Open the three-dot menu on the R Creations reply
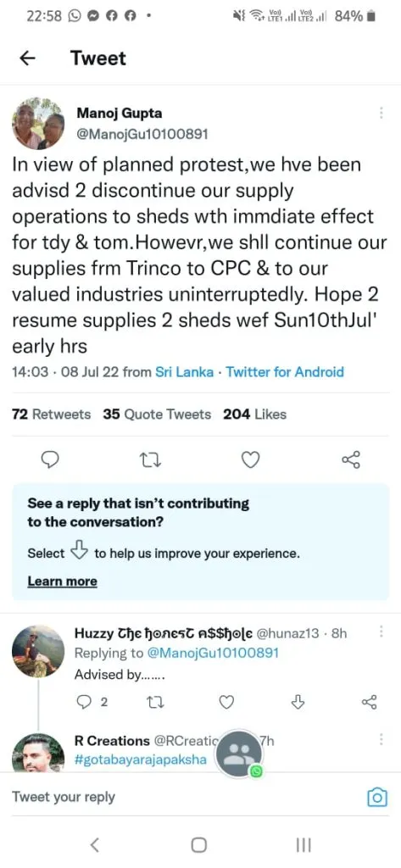 point(381,739)
